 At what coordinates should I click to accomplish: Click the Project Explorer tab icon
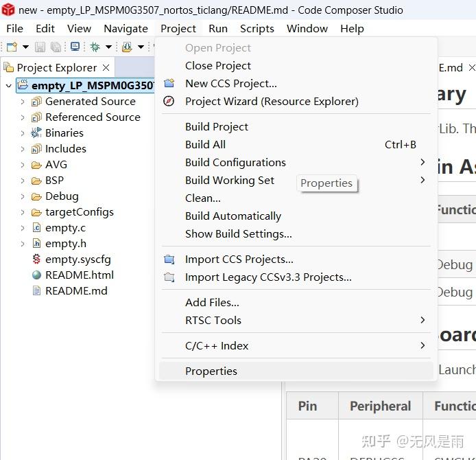coord(8,67)
